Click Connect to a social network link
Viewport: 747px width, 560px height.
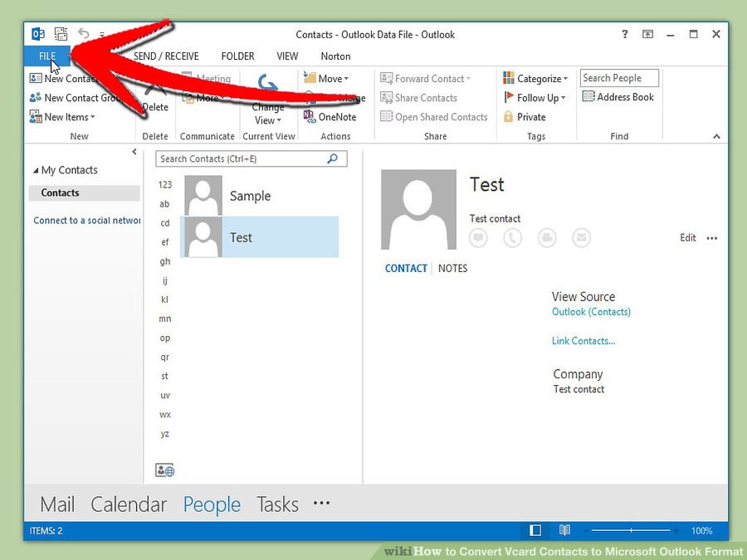(x=86, y=221)
